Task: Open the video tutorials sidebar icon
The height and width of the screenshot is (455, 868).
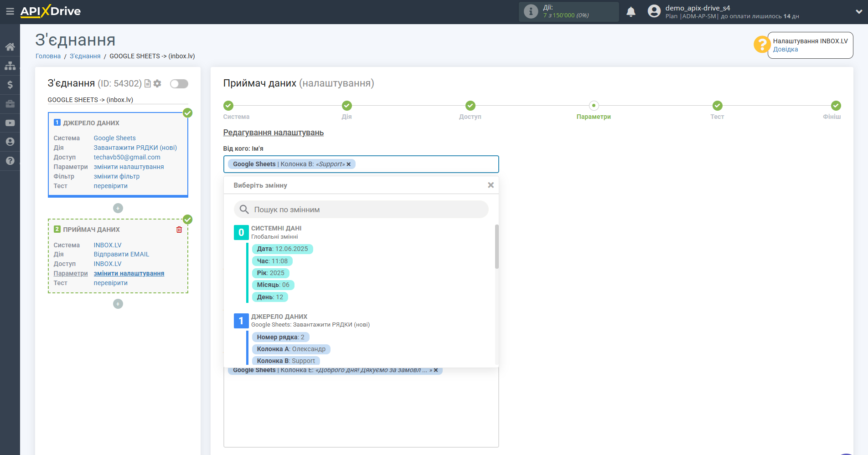Action: [x=10, y=123]
